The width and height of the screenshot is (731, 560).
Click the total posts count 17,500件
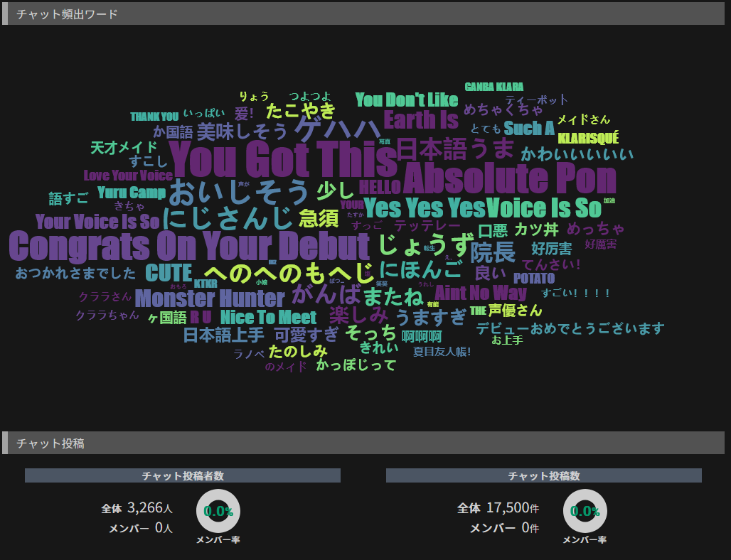tap(513, 508)
